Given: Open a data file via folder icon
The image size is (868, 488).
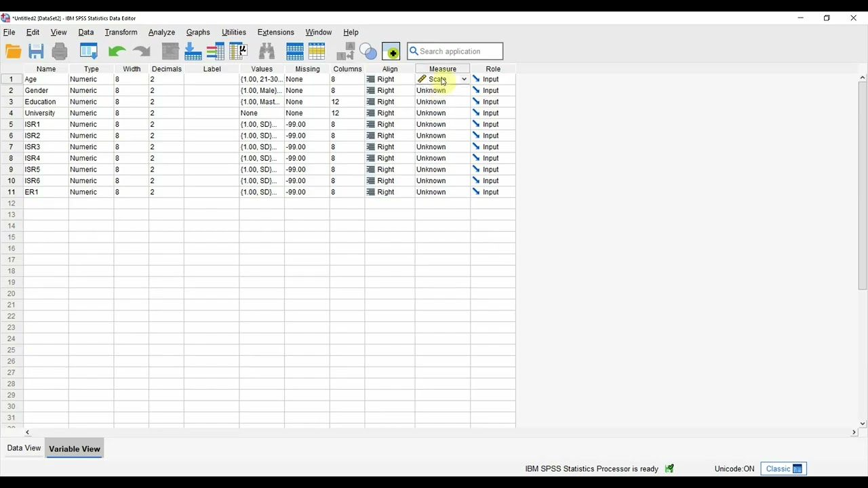Looking at the screenshot, I should pyautogui.click(x=14, y=52).
